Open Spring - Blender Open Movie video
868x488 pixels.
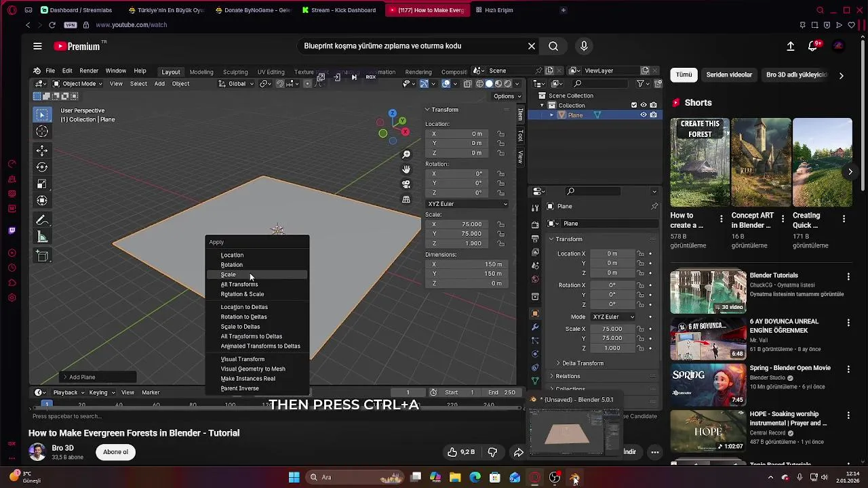pyautogui.click(x=790, y=368)
